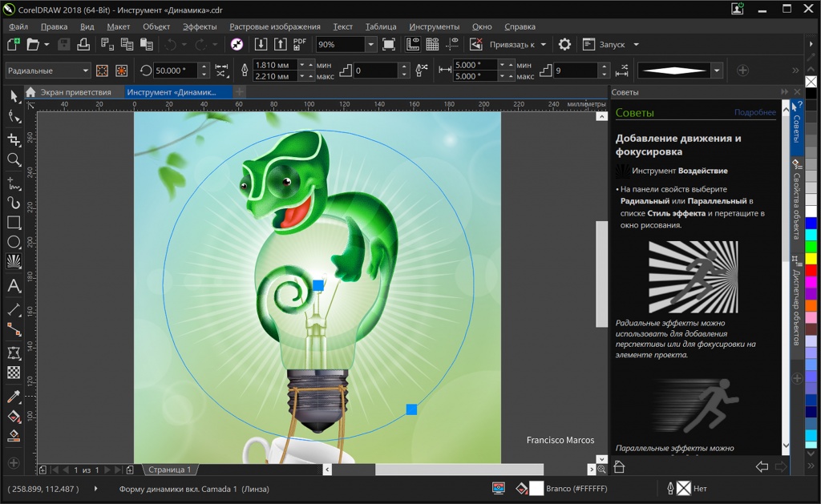Add new document tab with plus
Screen dimensions: 821x504
click(x=239, y=92)
